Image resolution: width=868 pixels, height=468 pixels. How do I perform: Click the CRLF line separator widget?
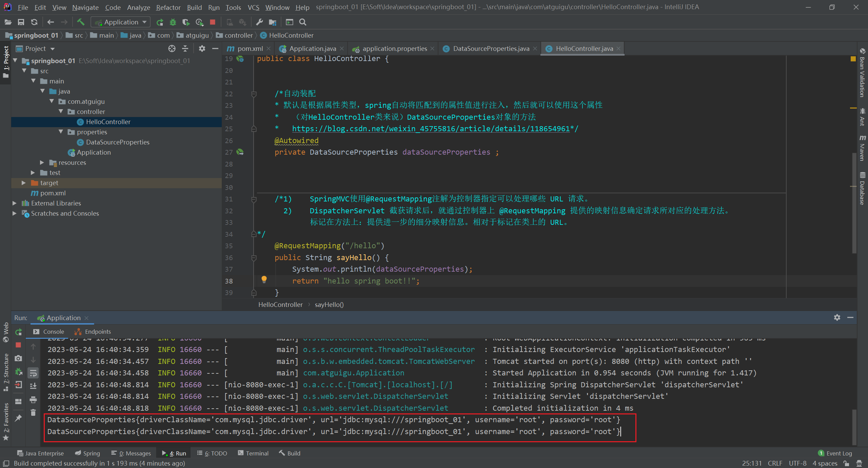775,463
